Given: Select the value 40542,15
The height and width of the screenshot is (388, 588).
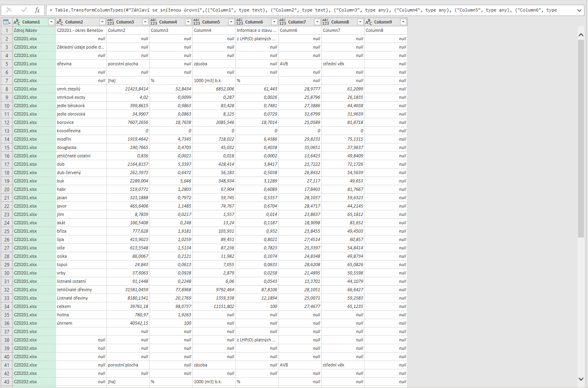Looking at the screenshot, I should click(x=128, y=323).
